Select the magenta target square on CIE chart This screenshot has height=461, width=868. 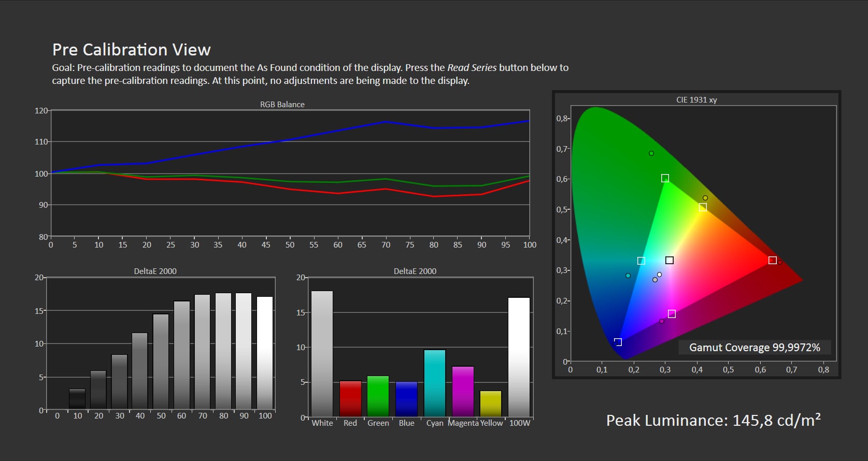click(672, 314)
